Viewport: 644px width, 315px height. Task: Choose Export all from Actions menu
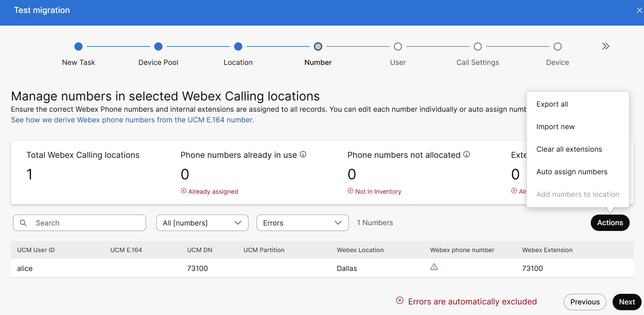point(552,104)
